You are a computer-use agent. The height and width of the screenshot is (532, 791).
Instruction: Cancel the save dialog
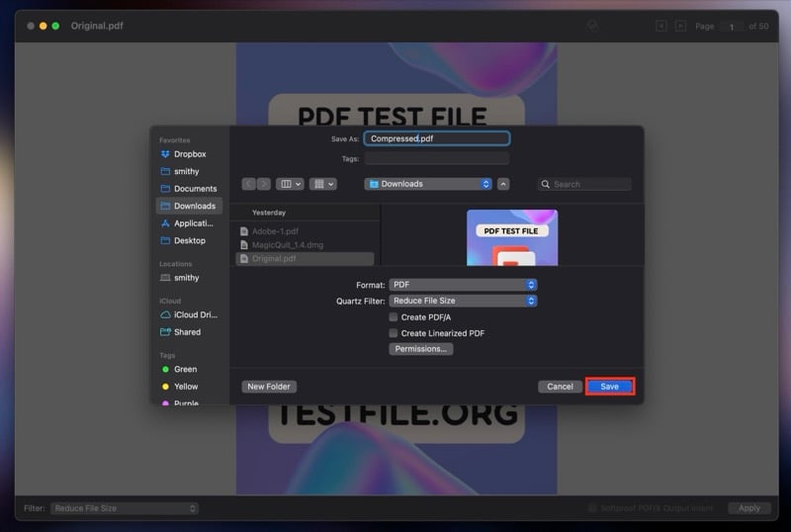tap(560, 386)
